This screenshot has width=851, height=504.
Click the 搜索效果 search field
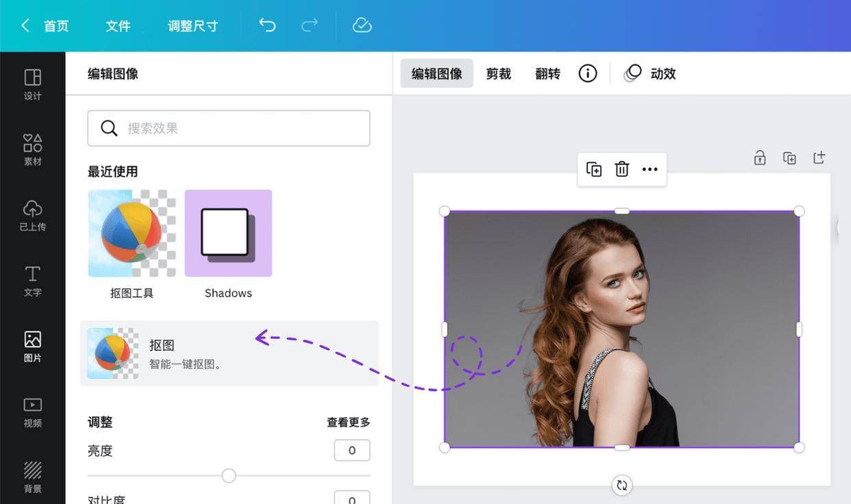228,127
